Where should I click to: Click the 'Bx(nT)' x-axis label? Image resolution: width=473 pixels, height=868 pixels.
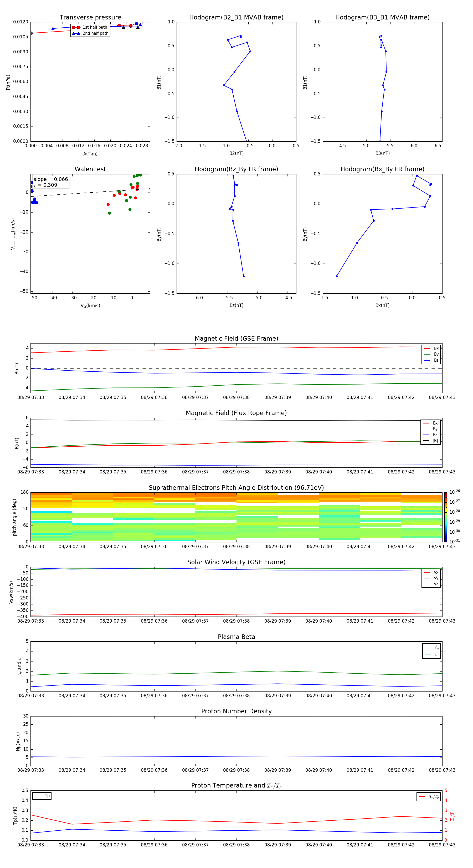[382, 305]
